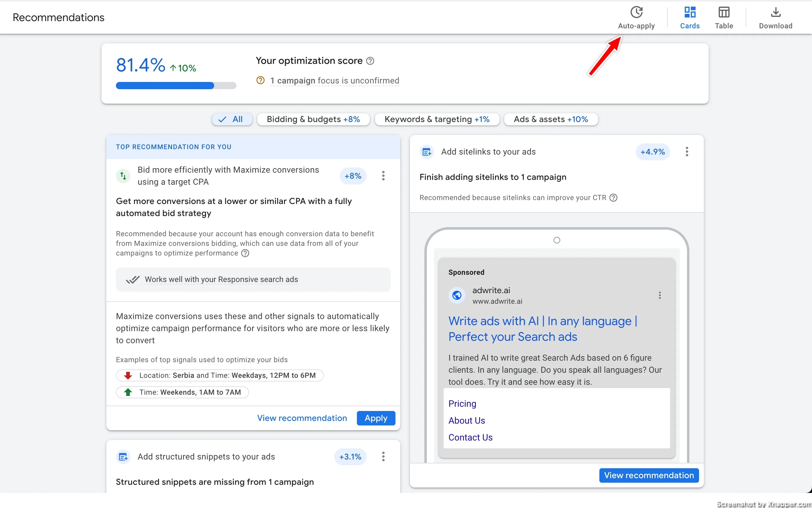Open three-dot menu in the ad preview
812x508 pixels.
pyautogui.click(x=659, y=295)
